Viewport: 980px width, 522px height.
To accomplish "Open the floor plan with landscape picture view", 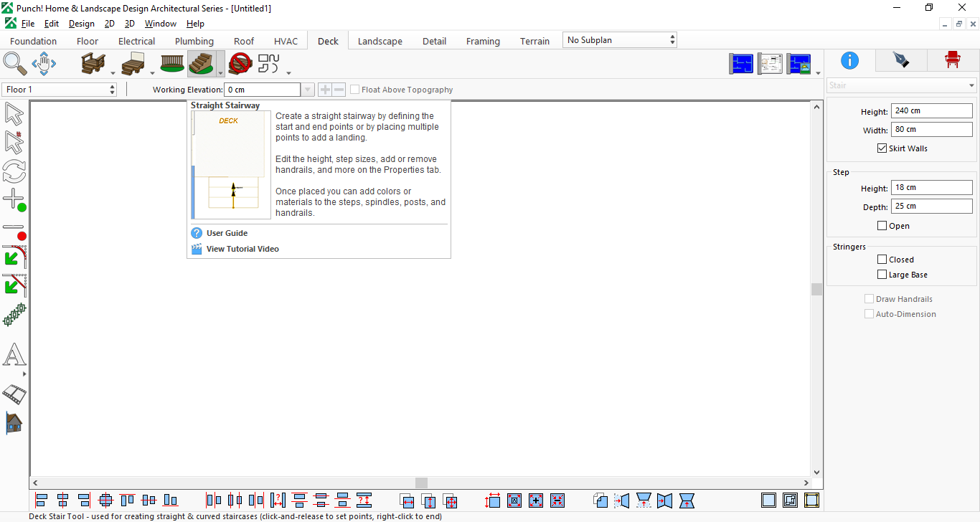I will tap(798, 64).
